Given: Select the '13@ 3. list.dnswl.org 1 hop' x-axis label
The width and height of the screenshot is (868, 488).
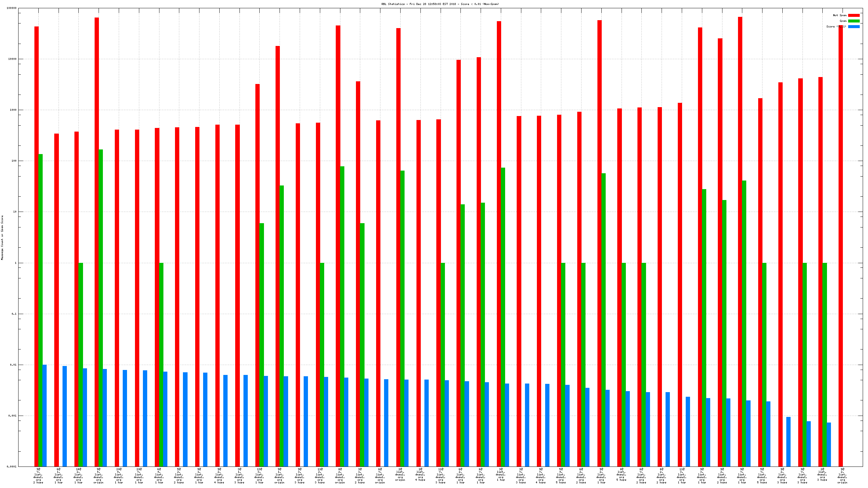Looking at the screenshot, I should point(259,475).
